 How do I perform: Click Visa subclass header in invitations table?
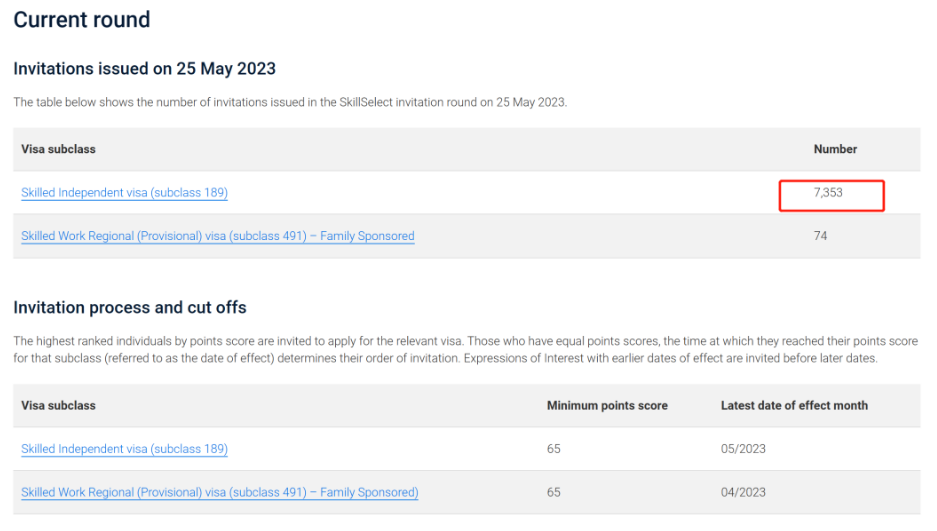tap(58, 149)
